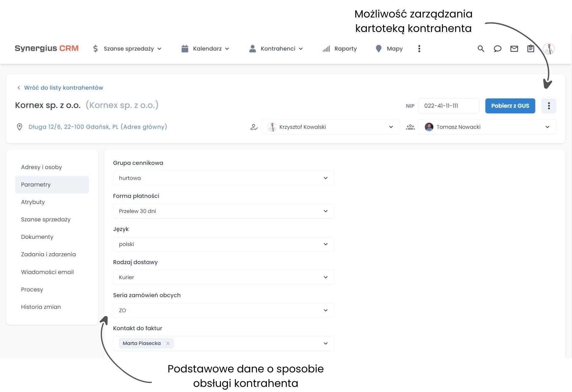Click the Pobierz z GUS button

(x=510, y=106)
